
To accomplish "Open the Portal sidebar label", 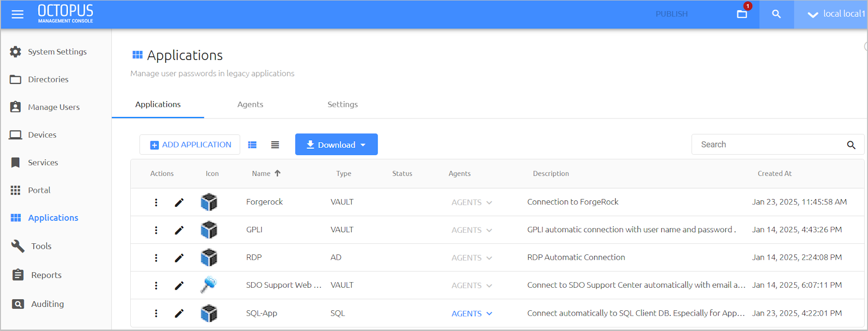I will 39,190.
